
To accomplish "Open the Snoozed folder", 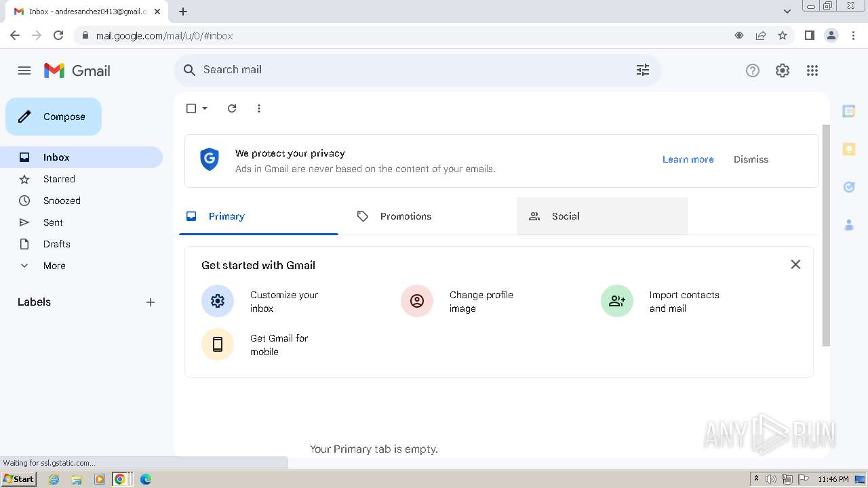I will pos(81,201).
